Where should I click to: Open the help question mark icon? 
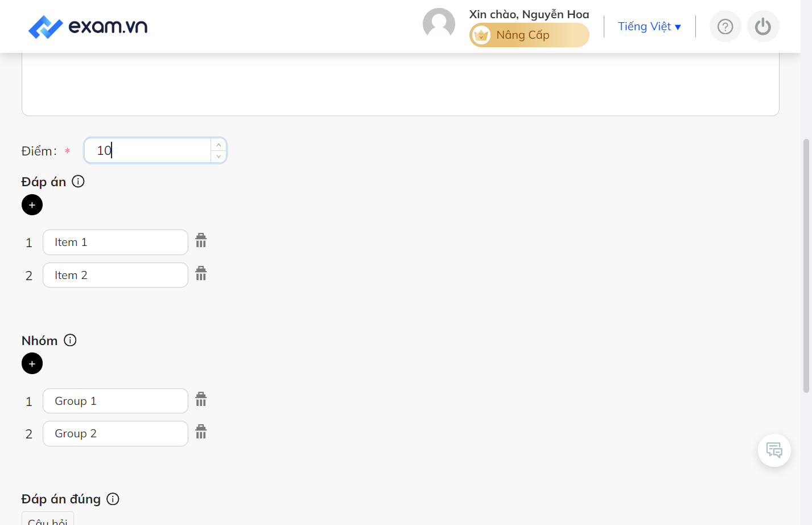pos(725,26)
